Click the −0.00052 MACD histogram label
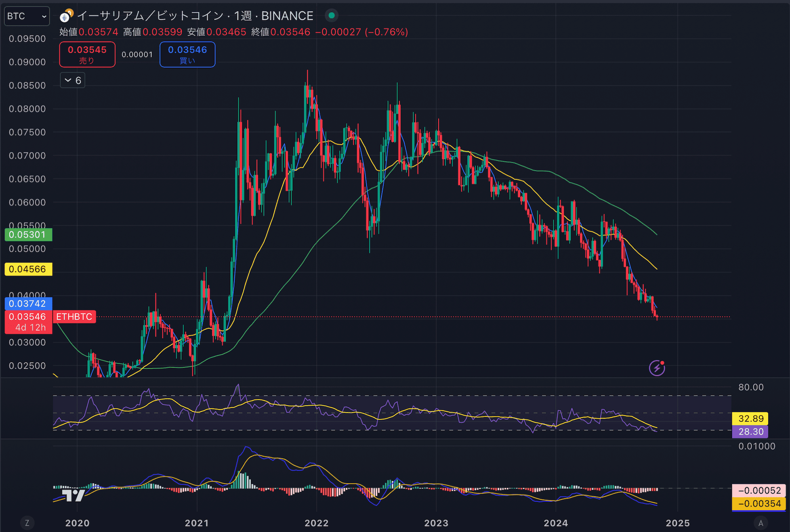Screen dimensions: 790x532 pyautogui.click(x=759, y=491)
